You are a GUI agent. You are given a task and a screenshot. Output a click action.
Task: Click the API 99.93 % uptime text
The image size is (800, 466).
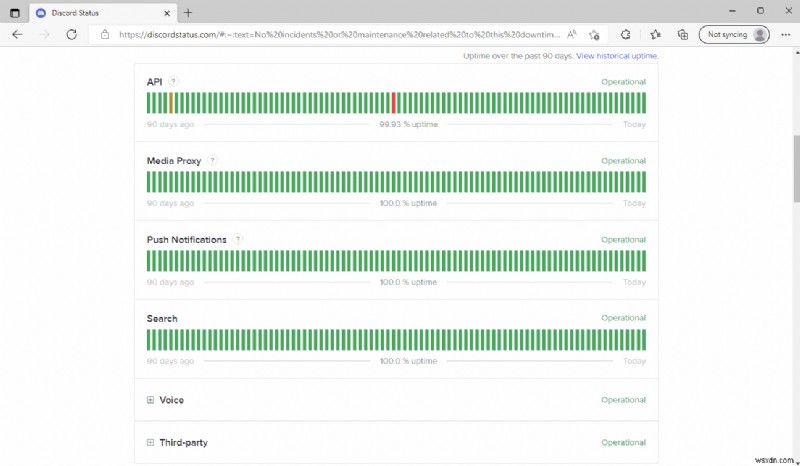[x=408, y=124]
